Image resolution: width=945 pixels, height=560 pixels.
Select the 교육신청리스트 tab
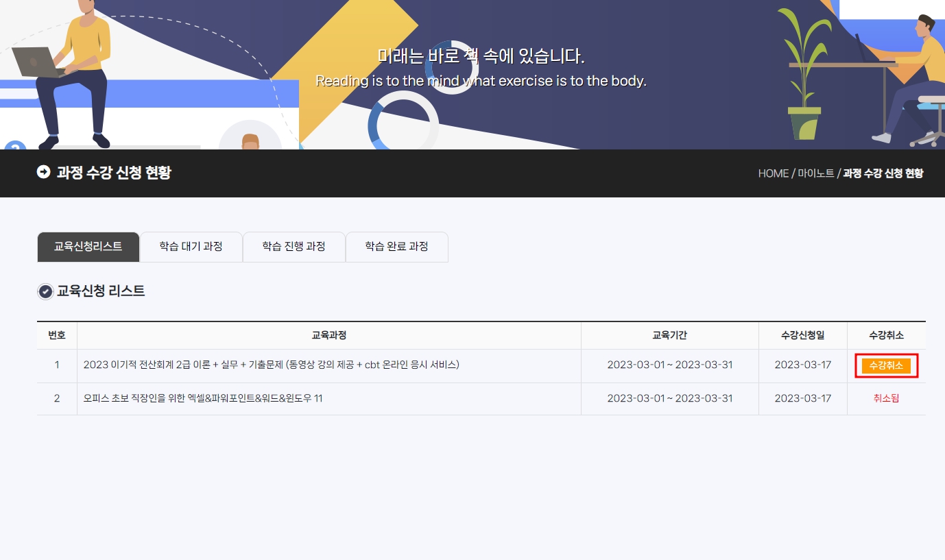[x=88, y=247]
